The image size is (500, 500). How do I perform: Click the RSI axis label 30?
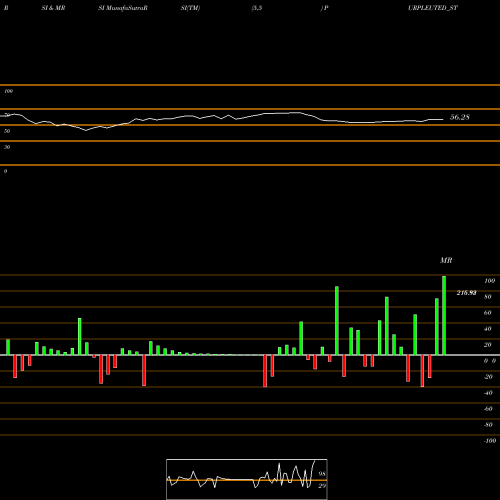pos(7,147)
